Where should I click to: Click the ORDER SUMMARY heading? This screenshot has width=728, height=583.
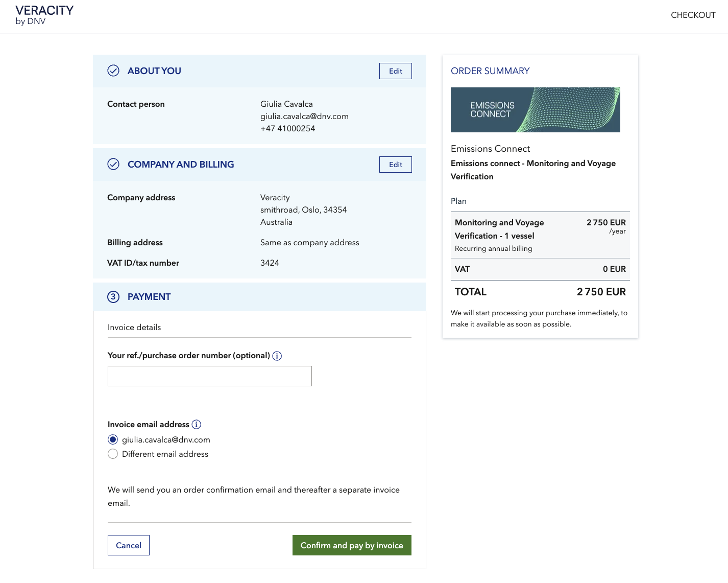(490, 71)
